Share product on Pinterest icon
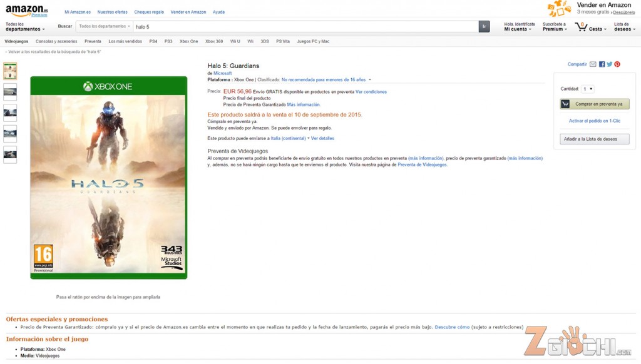641x364 pixels. 617,64
